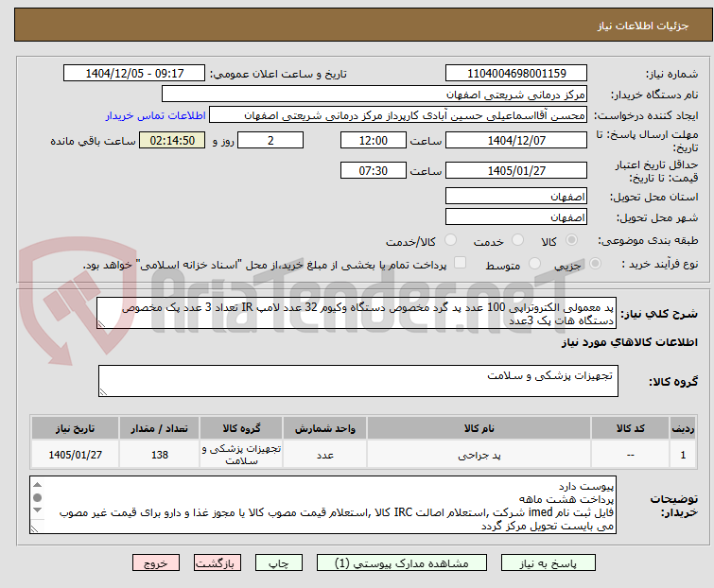Click the بازگشت back button
The height and width of the screenshot is (588, 714).
(x=217, y=563)
